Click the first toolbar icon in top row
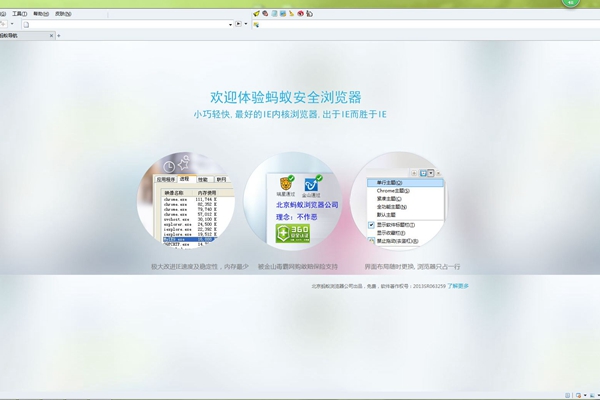600x400 pixels. [x=256, y=14]
